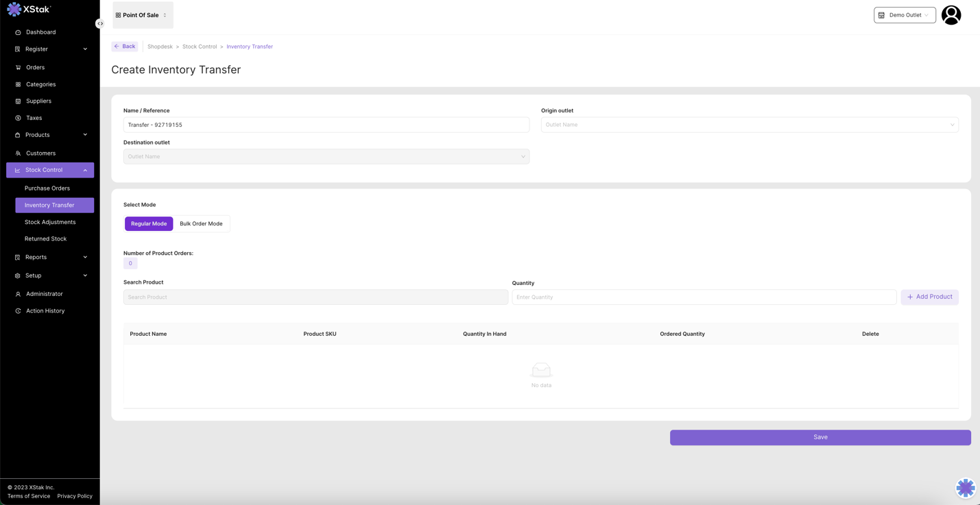Image resolution: width=980 pixels, height=505 pixels.
Task: Open the Destination outlet dropdown
Action: click(x=326, y=157)
